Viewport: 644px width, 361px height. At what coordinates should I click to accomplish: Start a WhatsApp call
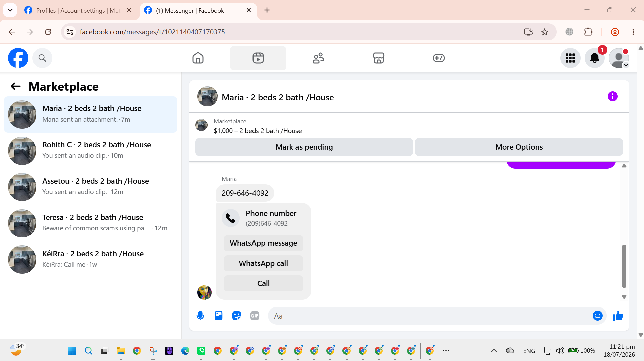coord(263,263)
